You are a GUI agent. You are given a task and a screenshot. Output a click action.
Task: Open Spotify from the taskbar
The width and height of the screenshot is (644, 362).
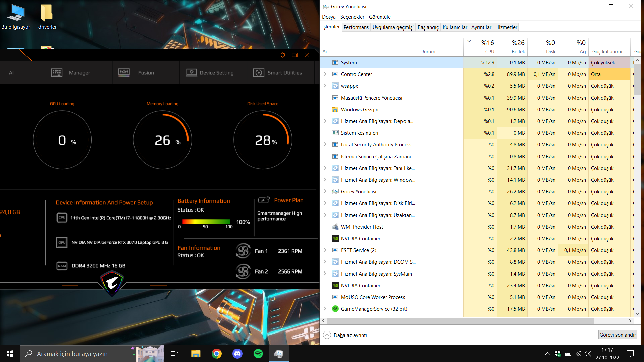click(x=258, y=354)
